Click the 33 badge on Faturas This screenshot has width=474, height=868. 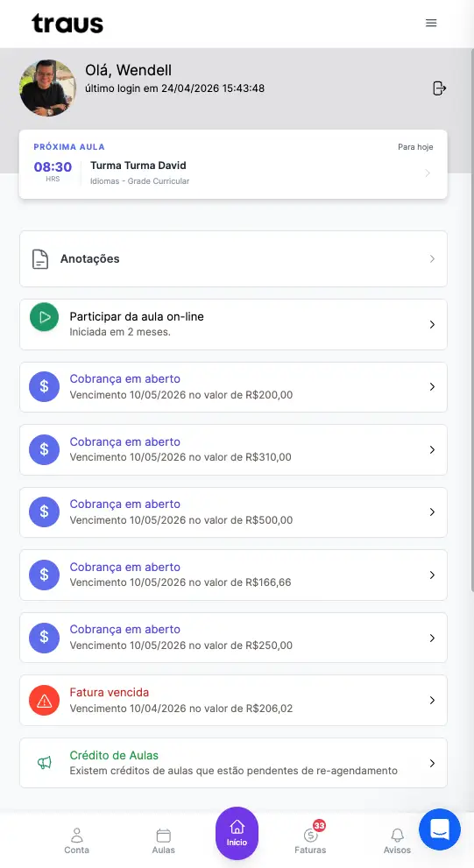click(x=319, y=825)
